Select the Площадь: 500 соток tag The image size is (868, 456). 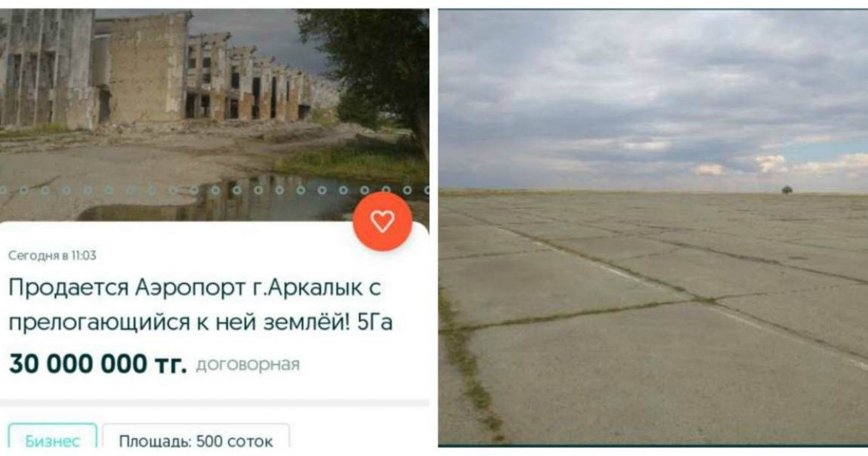point(196,439)
